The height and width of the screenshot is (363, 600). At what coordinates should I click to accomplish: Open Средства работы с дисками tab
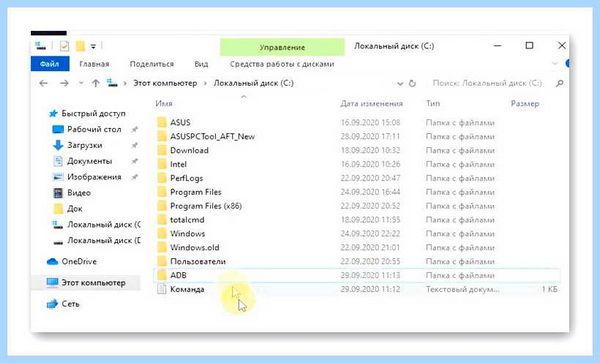coord(282,64)
